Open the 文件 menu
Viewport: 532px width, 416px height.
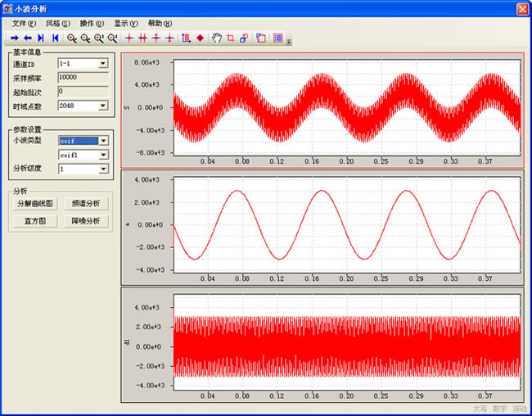pyautogui.click(x=24, y=24)
